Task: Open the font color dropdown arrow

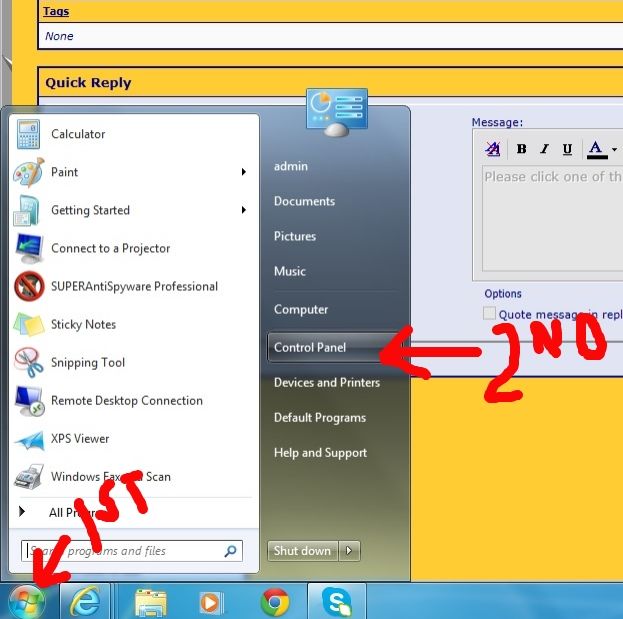Action: tap(615, 149)
